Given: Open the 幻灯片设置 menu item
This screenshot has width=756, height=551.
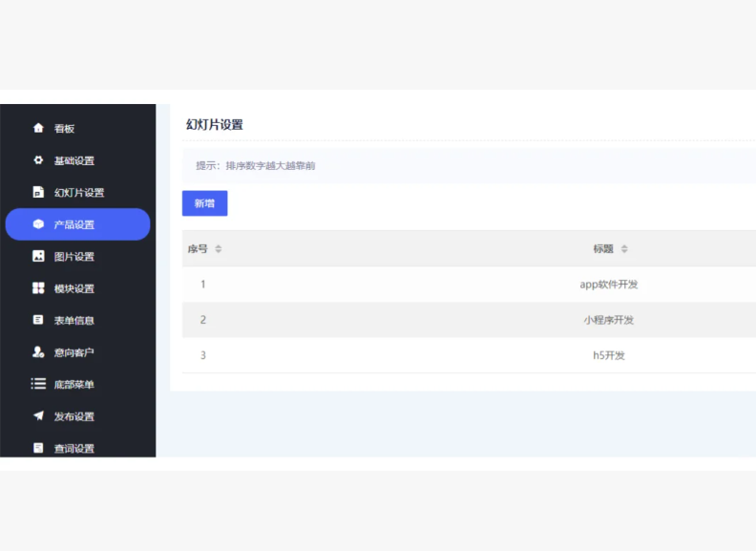Looking at the screenshot, I should point(77,192).
